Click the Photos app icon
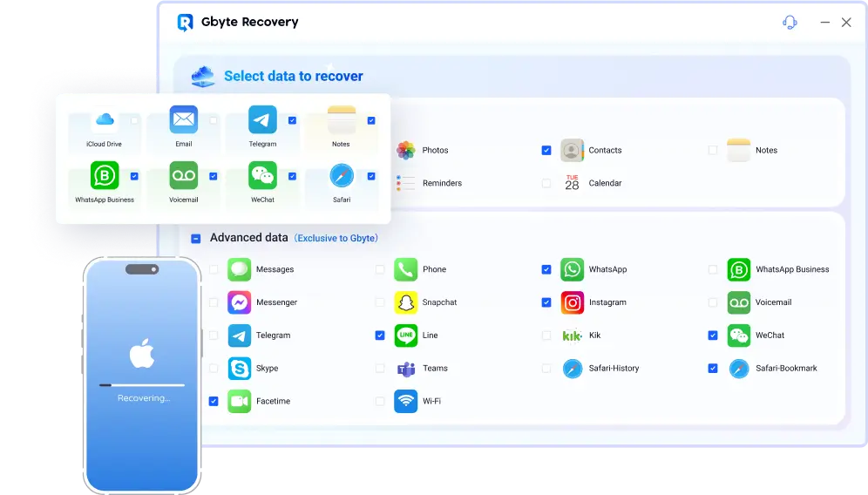The width and height of the screenshot is (868, 495). click(406, 150)
